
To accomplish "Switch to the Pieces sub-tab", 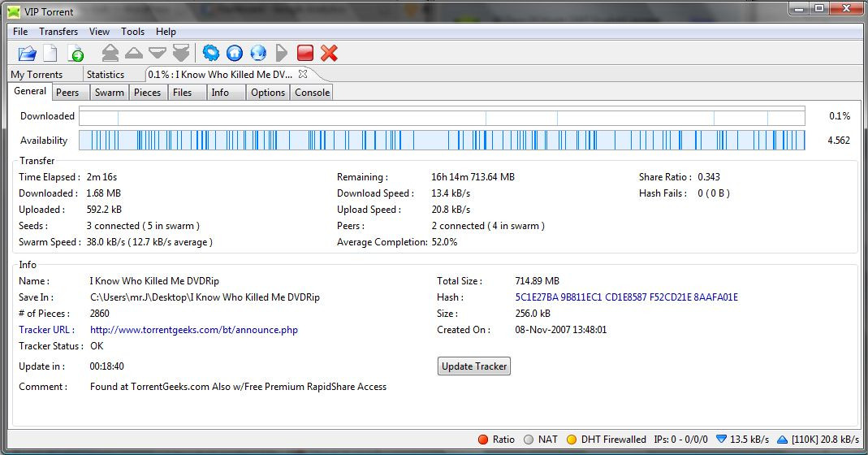I will coord(147,93).
